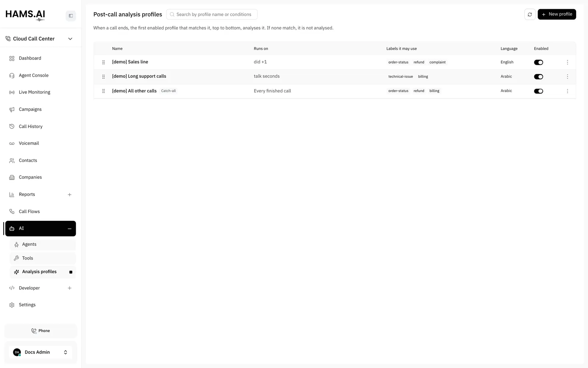Open the Tools sub-item under AI
The image size is (588, 368).
point(43,258)
